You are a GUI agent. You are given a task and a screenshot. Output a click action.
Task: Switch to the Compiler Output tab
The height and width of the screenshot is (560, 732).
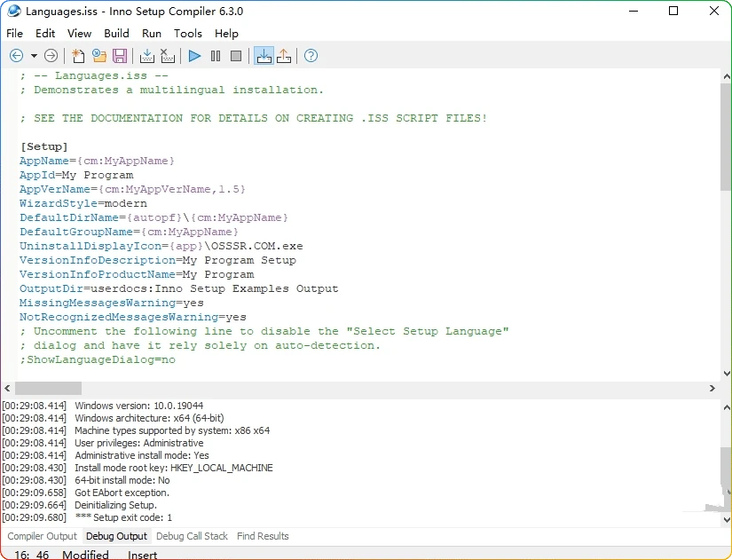pos(42,536)
